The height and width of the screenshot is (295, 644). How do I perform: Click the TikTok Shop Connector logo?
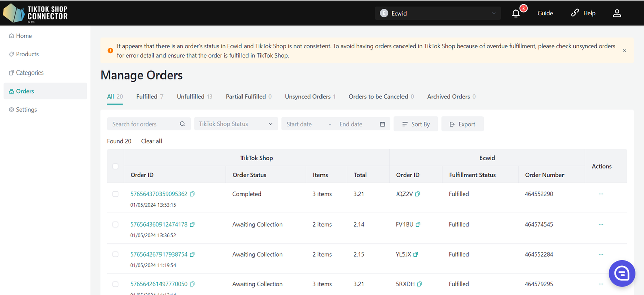[35, 13]
